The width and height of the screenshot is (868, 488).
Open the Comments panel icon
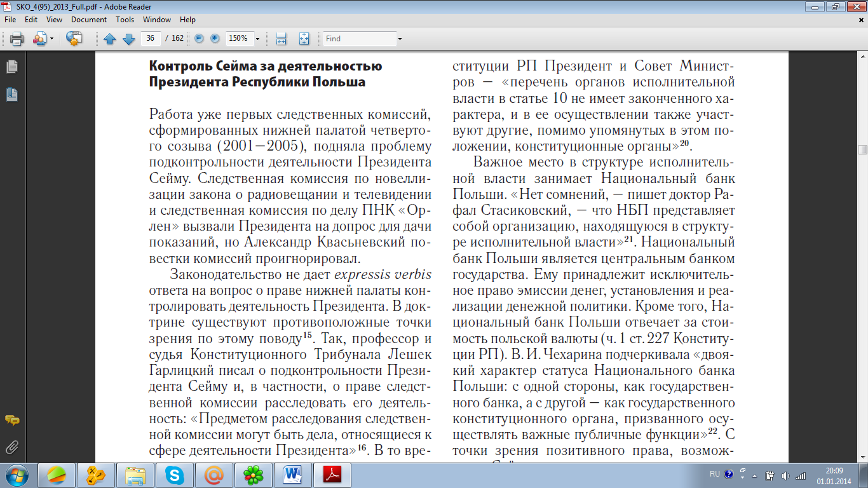coord(11,421)
